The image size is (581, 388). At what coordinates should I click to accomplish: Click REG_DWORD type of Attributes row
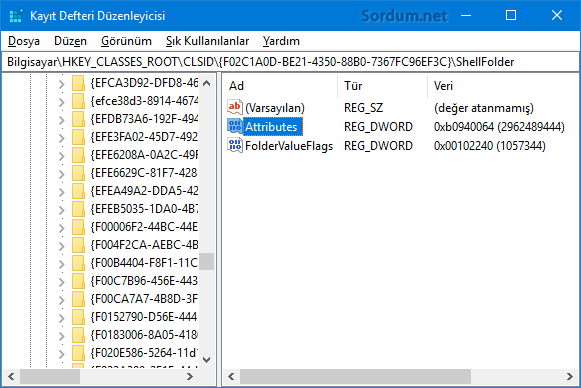378,127
